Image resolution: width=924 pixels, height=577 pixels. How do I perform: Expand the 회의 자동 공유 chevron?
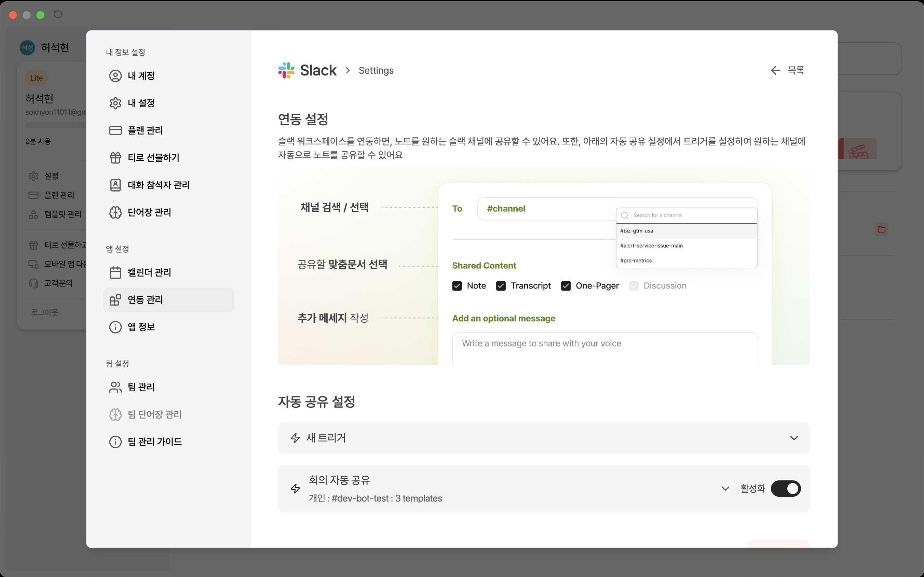pyautogui.click(x=725, y=489)
